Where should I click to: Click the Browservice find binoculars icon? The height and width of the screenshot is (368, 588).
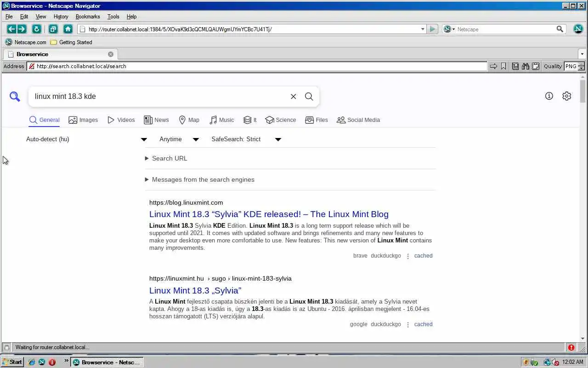(x=526, y=66)
